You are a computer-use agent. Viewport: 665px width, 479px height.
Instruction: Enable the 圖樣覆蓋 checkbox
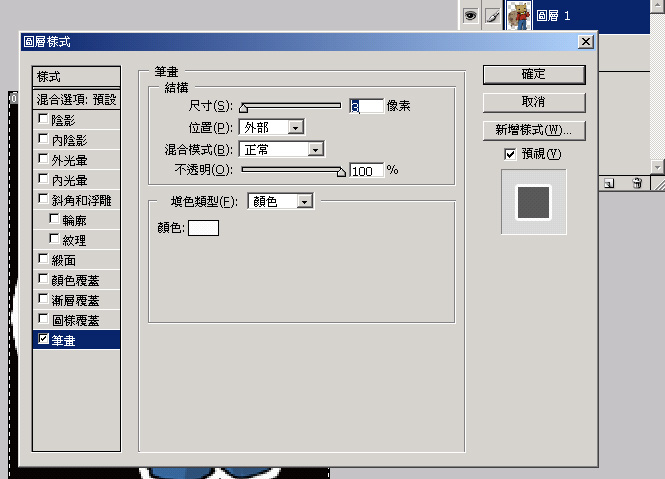pos(43,318)
